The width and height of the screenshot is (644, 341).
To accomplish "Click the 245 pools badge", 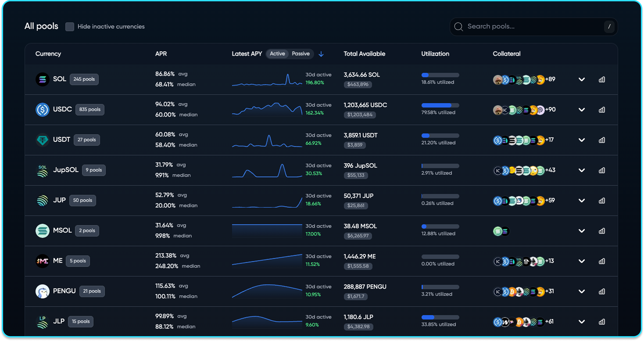I will [84, 79].
